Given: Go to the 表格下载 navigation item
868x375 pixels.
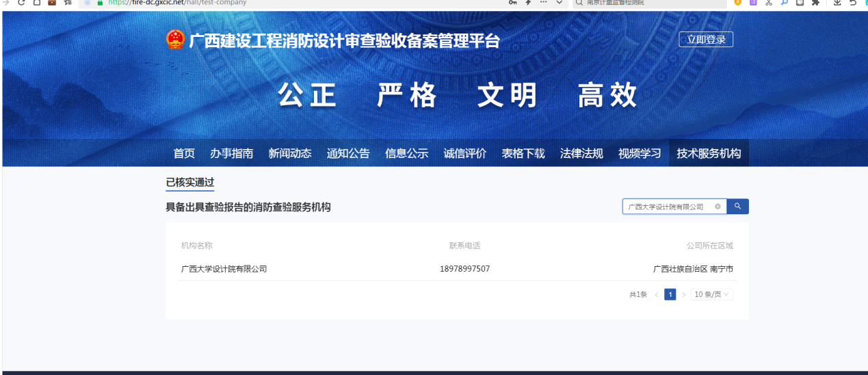Looking at the screenshot, I should [x=523, y=153].
